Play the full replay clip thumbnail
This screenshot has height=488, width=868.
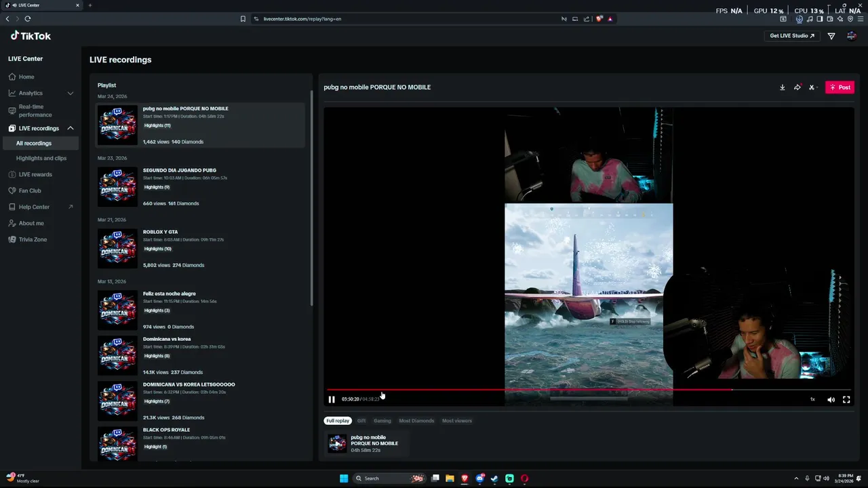tap(337, 444)
